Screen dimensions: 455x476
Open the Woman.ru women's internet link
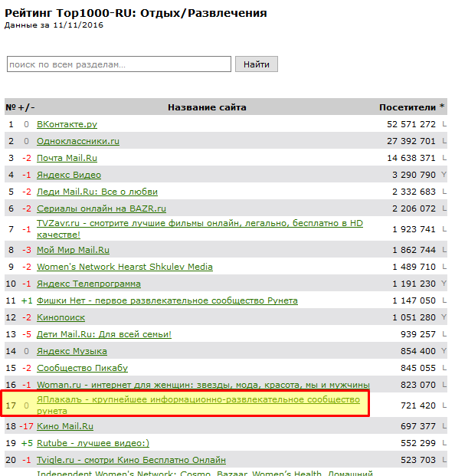pyautogui.click(x=203, y=385)
